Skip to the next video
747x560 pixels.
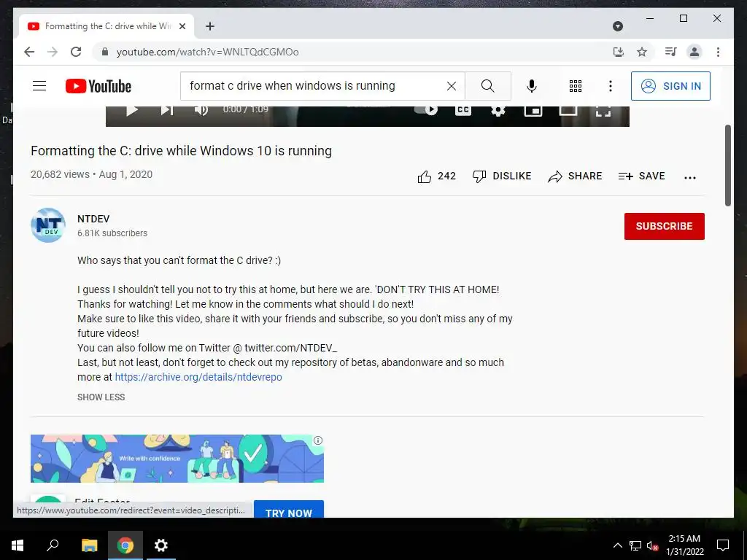167,111
